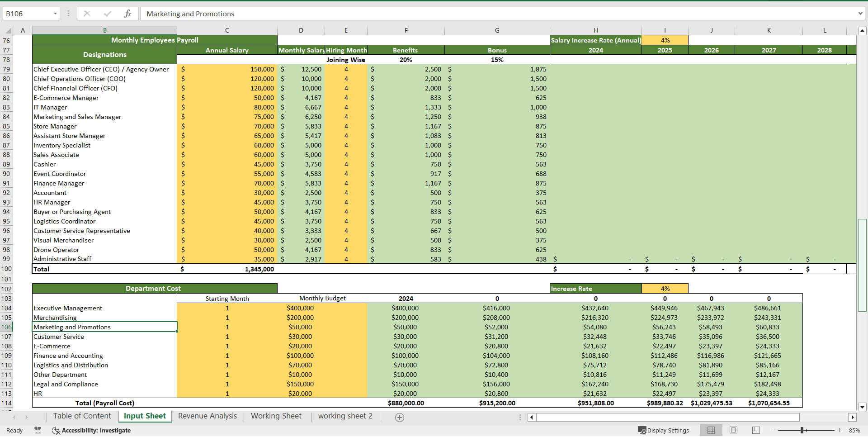
Task: Open the Insert Function fx dialog
Action: point(127,14)
